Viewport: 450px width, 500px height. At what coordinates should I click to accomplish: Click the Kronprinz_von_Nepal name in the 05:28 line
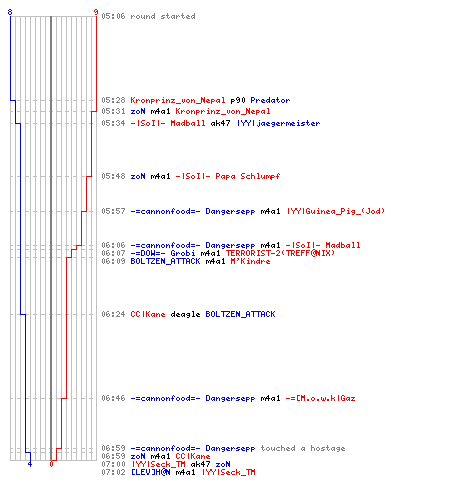178,100
